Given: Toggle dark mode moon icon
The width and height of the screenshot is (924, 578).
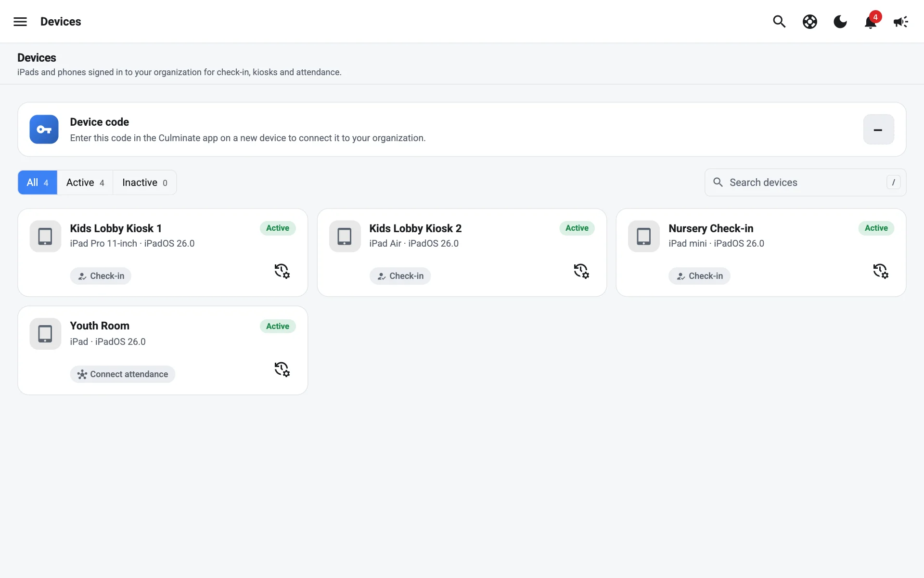Looking at the screenshot, I should [x=840, y=22].
